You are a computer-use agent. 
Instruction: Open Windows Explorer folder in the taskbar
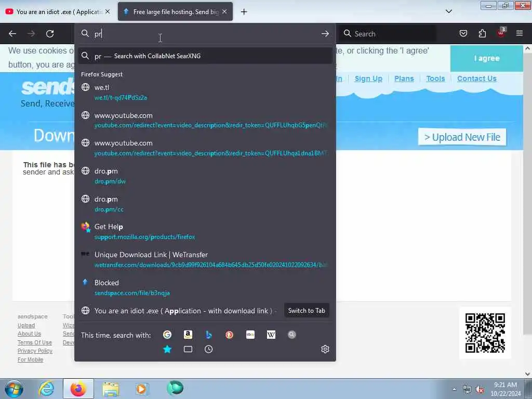coord(111,389)
